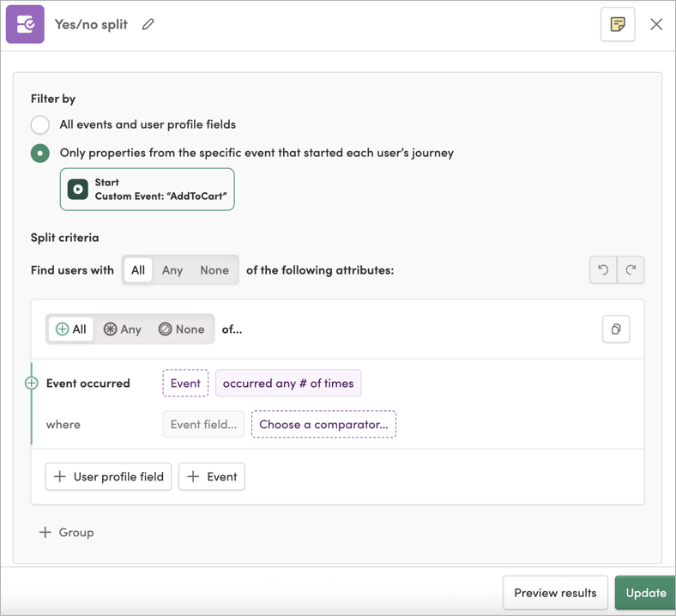Click the Yes/no split title text
Screen dimensions: 676x616
pyautogui.click(x=91, y=24)
